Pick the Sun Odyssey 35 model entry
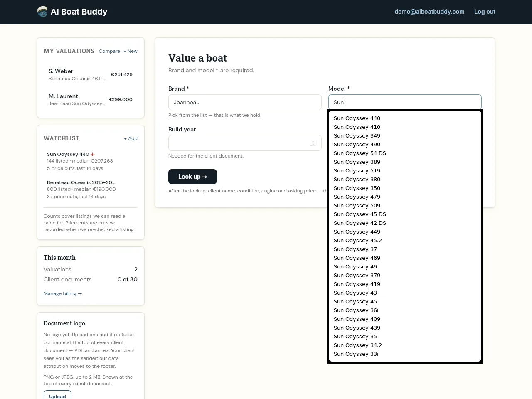 coord(405,336)
